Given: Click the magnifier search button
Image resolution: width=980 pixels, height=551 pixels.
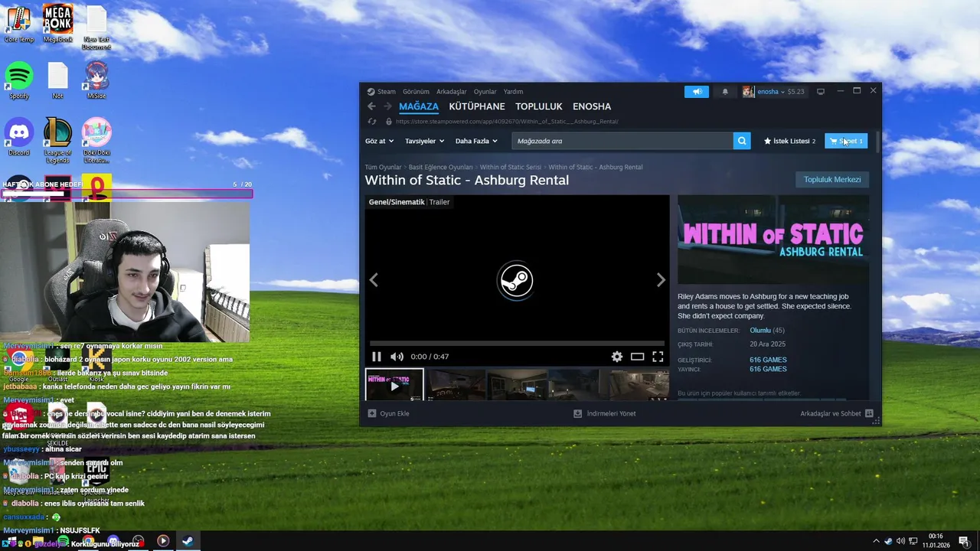Looking at the screenshot, I should tap(742, 141).
